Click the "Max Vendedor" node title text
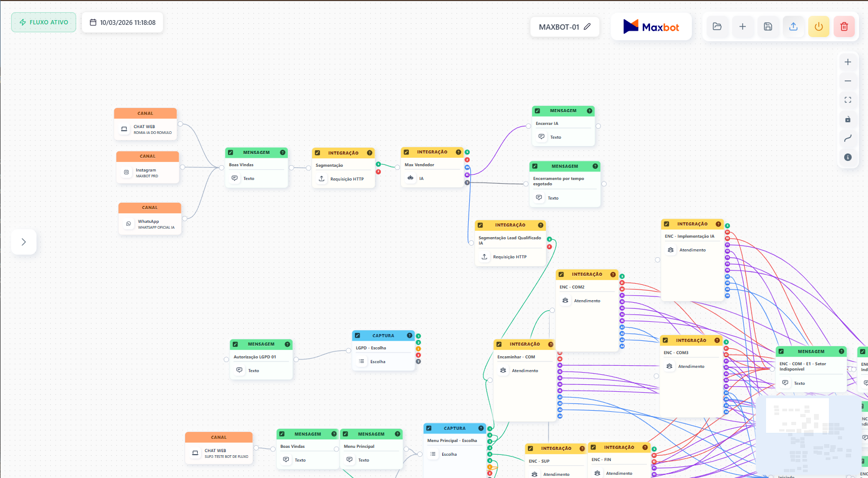The height and width of the screenshot is (478, 868). click(x=419, y=165)
